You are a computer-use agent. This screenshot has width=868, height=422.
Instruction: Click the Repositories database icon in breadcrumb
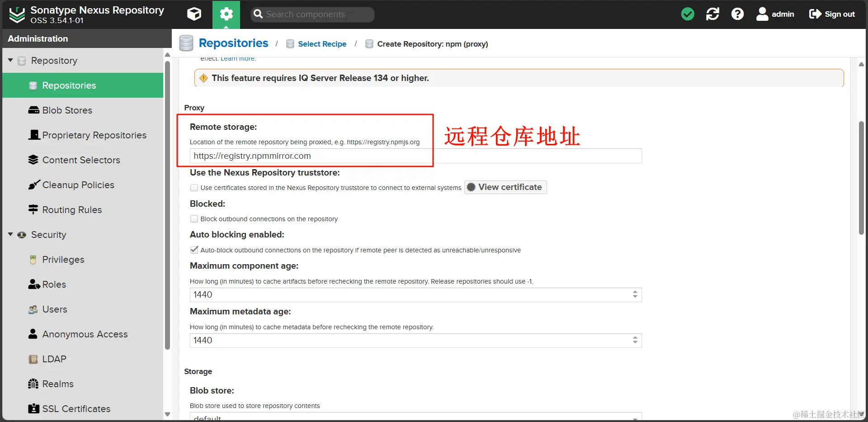186,43
